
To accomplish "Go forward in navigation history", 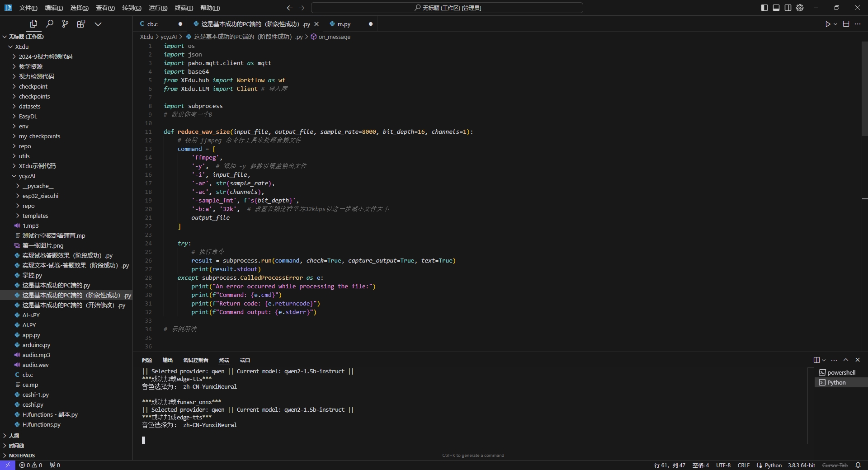I will pyautogui.click(x=302, y=8).
